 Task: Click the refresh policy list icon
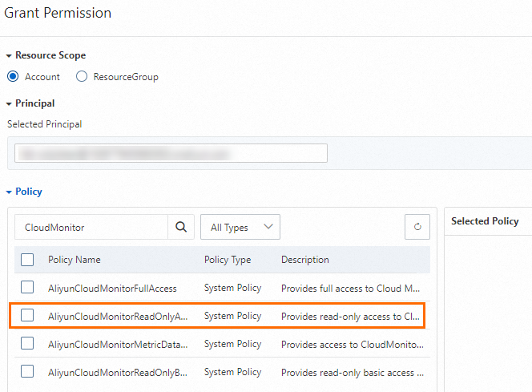pyautogui.click(x=417, y=227)
